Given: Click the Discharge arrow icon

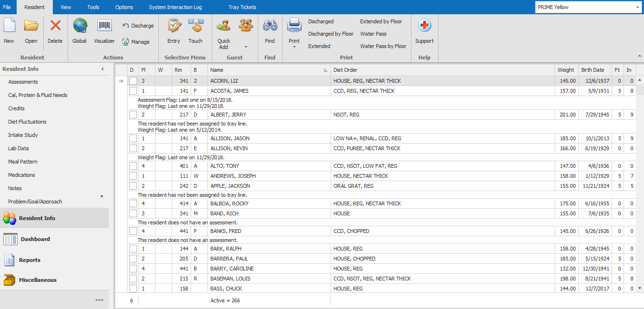Looking at the screenshot, I should coord(126,26).
